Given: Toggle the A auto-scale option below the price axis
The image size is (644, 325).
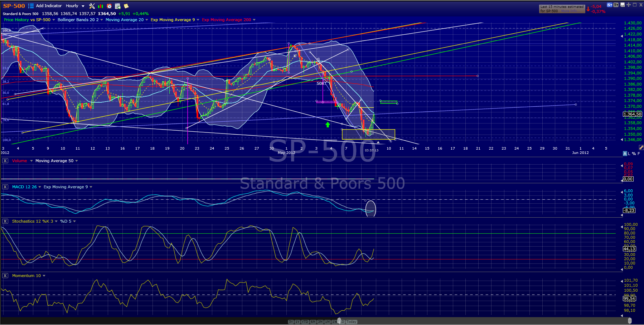Looking at the screenshot, I should tap(625, 154).
